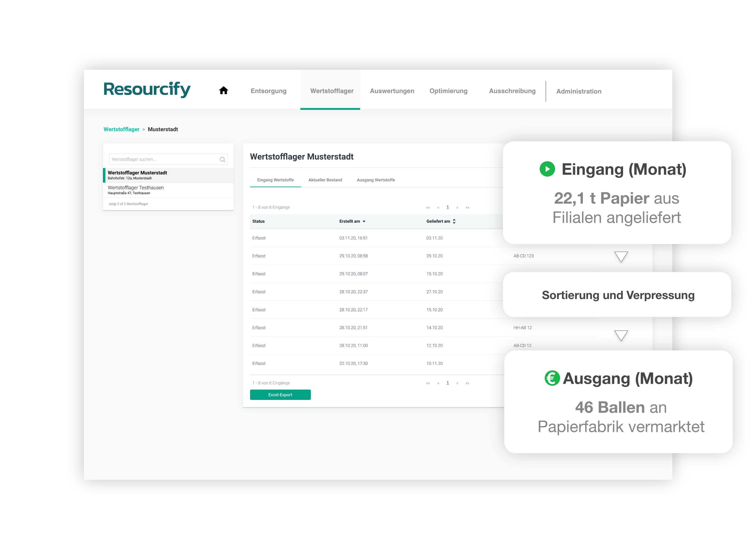Go to previous page in top pagination
This screenshot has width=756, height=549.
click(x=438, y=208)
